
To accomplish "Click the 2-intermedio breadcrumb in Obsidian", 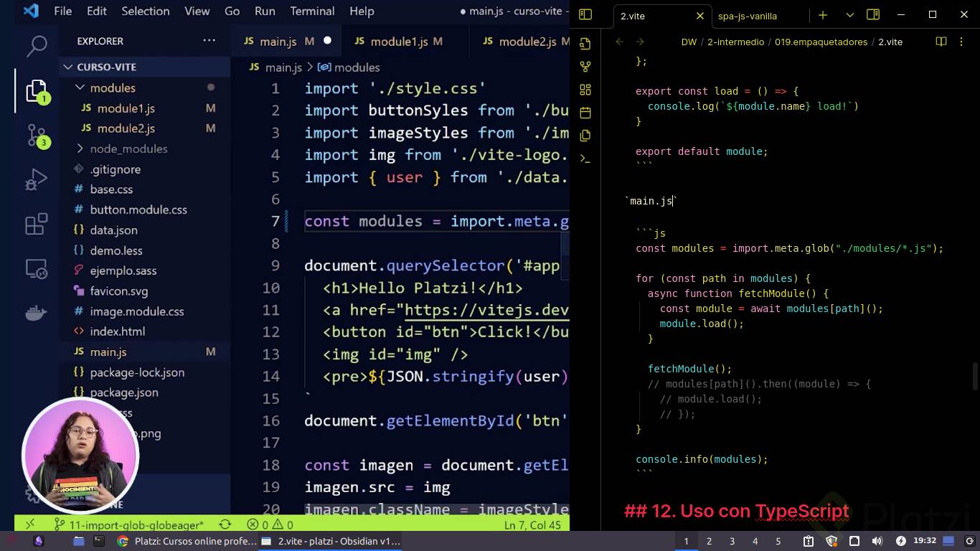I will point(735,42).
